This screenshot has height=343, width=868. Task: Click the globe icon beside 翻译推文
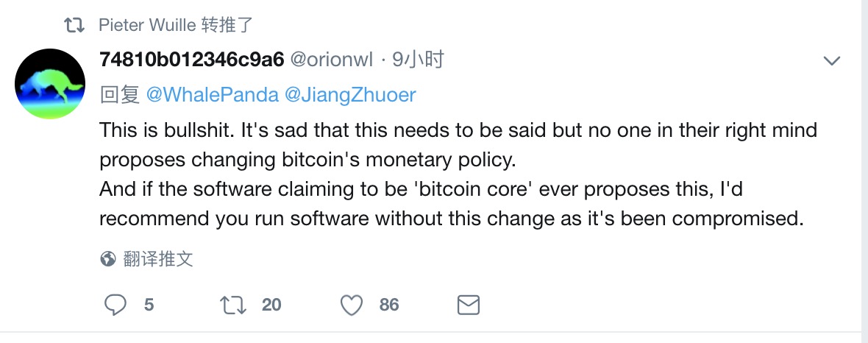[x=108, y=259]
